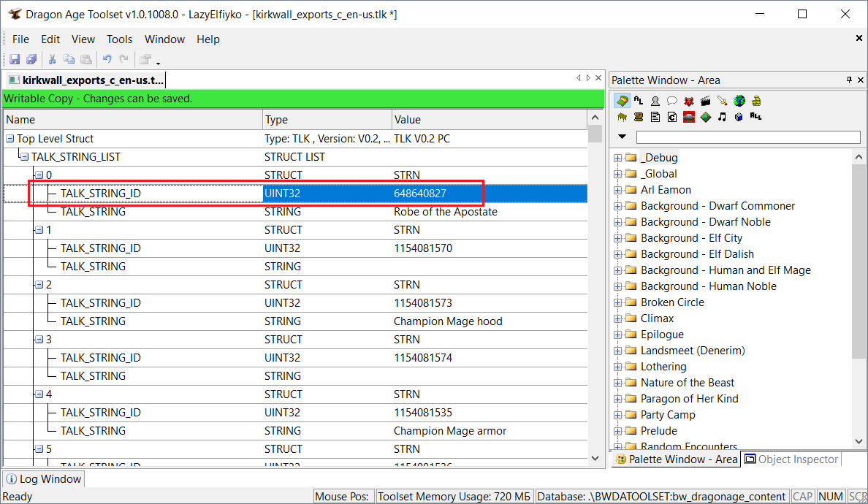The width and height of the screenshot is (868, 504).
Task: Expand the _Debug folder
Action: pyautogui.click(x=618, y=159)
